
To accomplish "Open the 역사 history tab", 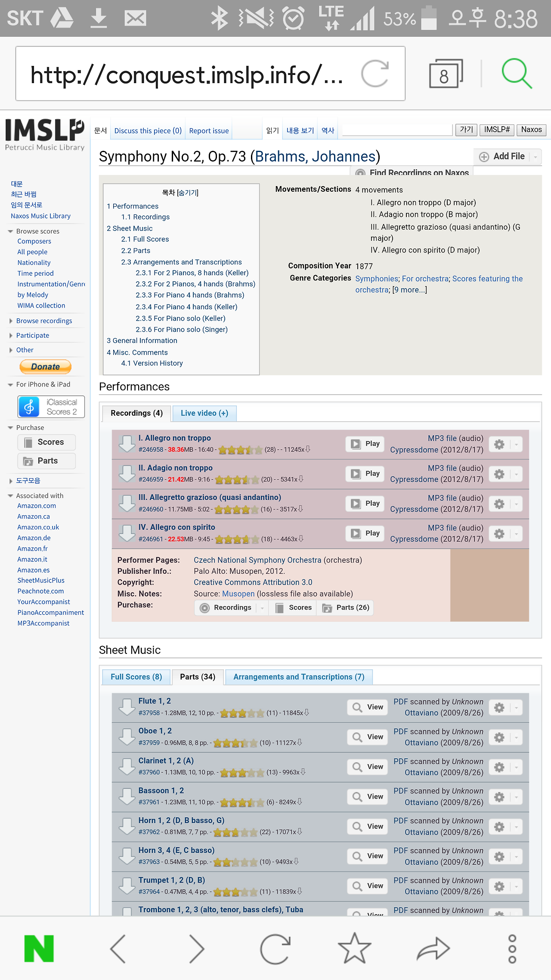I will [x=328, y=130].
